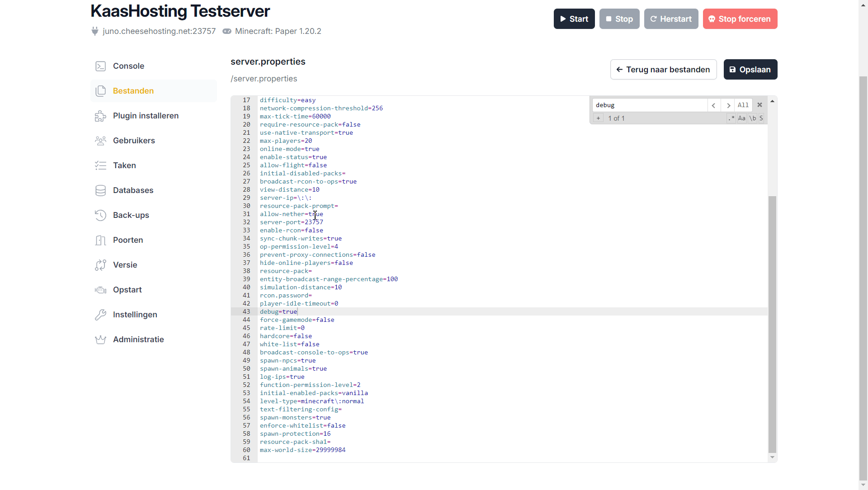Select the Poorten menu item
The width and height of the screenshot is (868, 490).
128,240
